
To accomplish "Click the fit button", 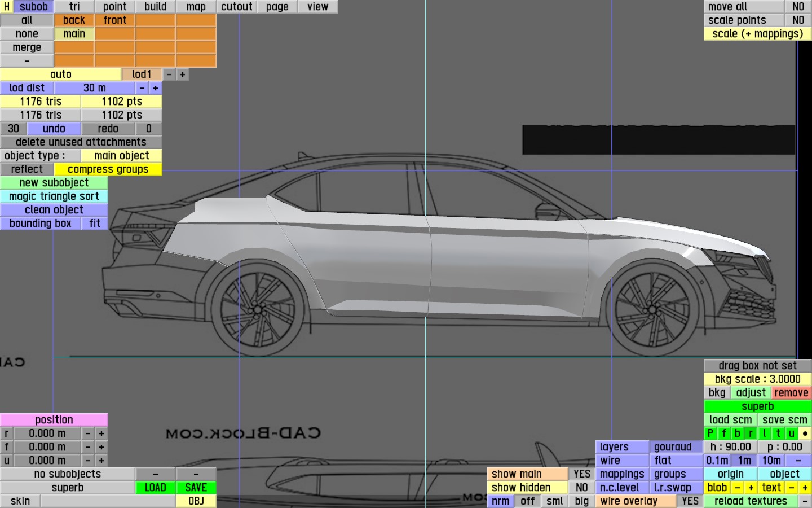I will 95,224.
